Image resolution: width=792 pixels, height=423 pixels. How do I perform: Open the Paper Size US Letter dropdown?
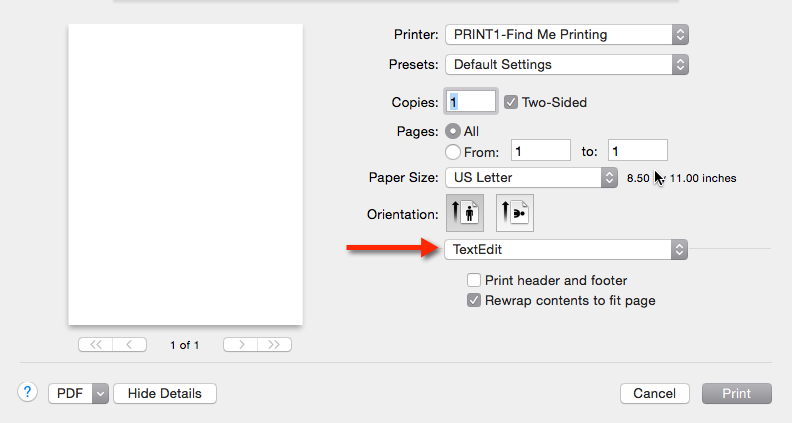531,178
